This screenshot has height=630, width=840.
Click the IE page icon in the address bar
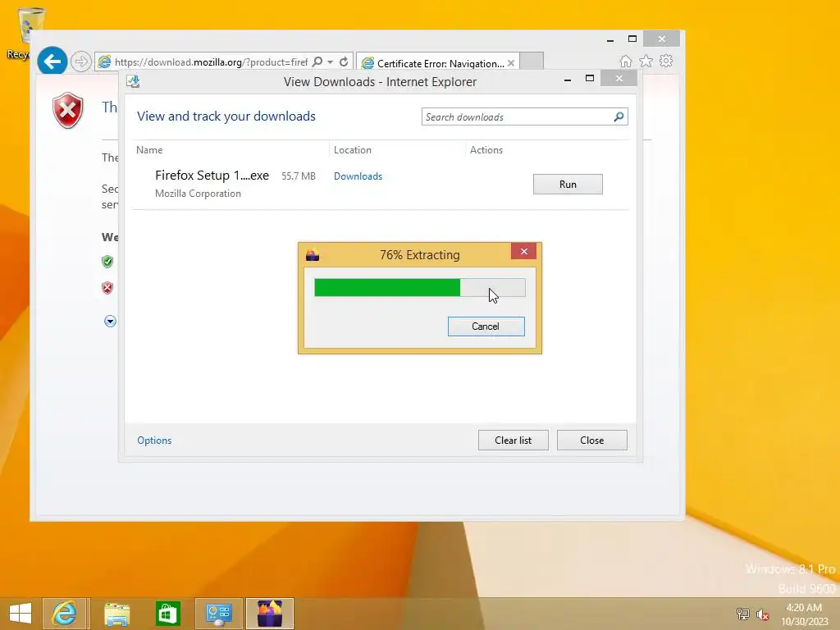point(104,62)
